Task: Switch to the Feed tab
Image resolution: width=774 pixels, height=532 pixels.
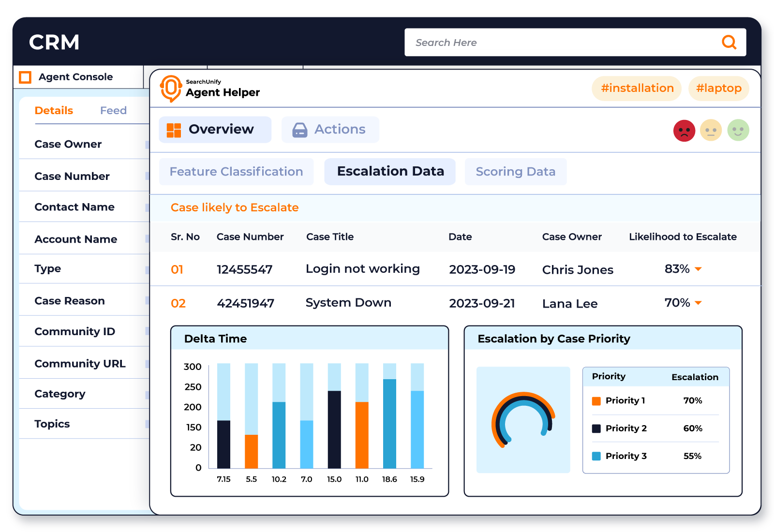Action: coord(113,111)
